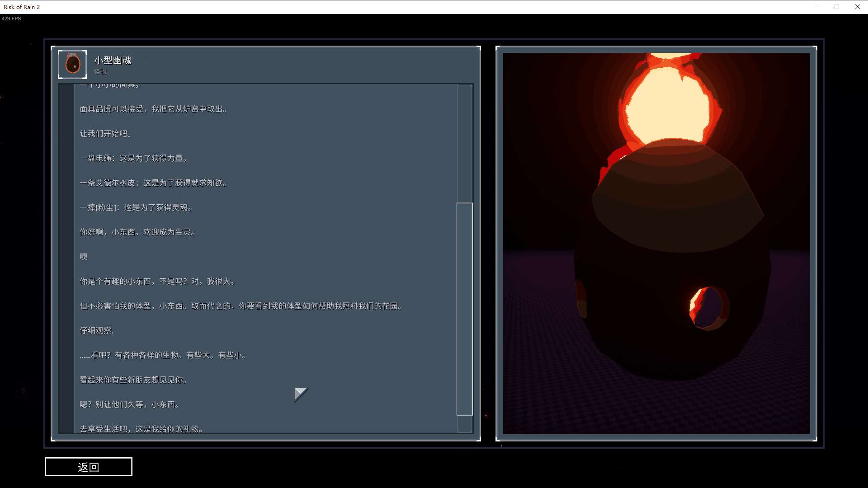Click the line '一盘电绳：这是为了获得力量。'

point(134,158)
